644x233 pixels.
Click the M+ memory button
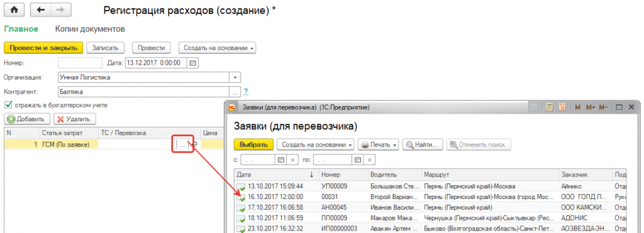[x=591, y=107]
